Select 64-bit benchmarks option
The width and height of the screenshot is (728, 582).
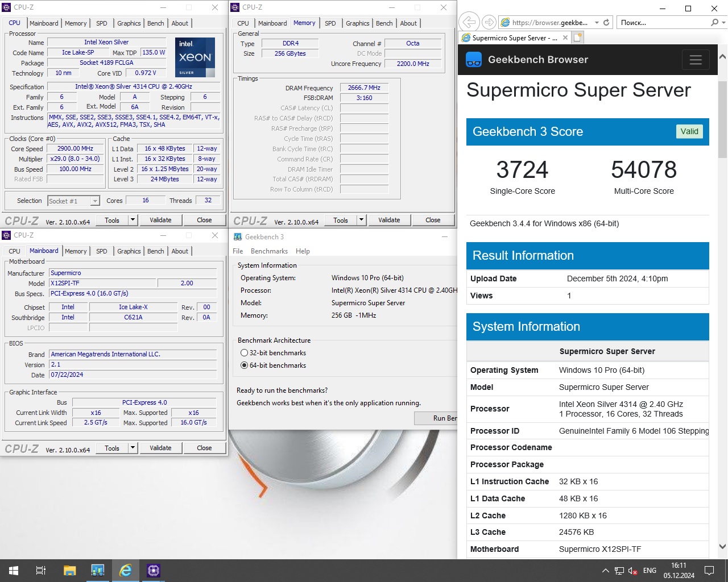(244, 365)
